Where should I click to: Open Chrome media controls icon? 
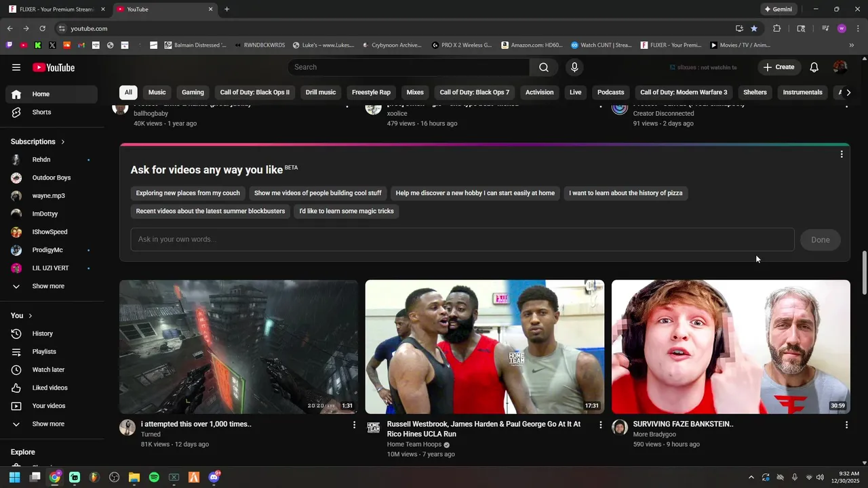click(x=825, y=28)
